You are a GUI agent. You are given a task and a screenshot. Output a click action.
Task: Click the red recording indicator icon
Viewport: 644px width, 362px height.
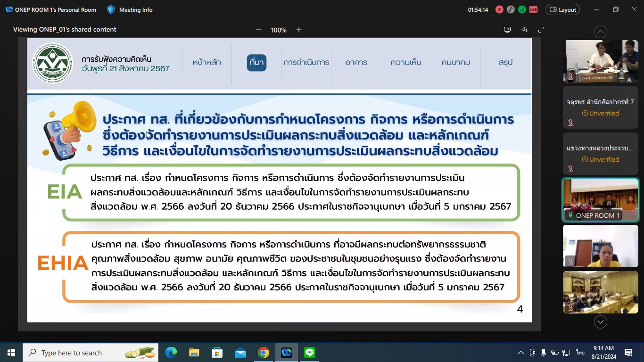coord(499,9)
